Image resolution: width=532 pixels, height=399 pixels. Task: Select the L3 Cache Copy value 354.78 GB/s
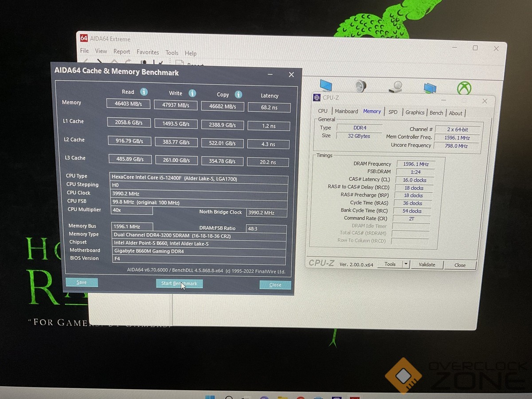[223, 161]
